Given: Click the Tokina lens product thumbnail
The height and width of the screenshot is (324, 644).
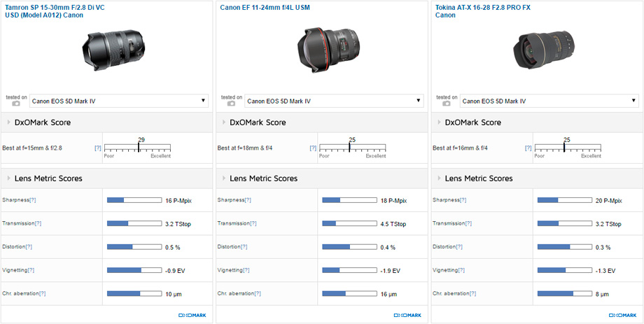Looking at the screenshot, I should tap(543, 50).
